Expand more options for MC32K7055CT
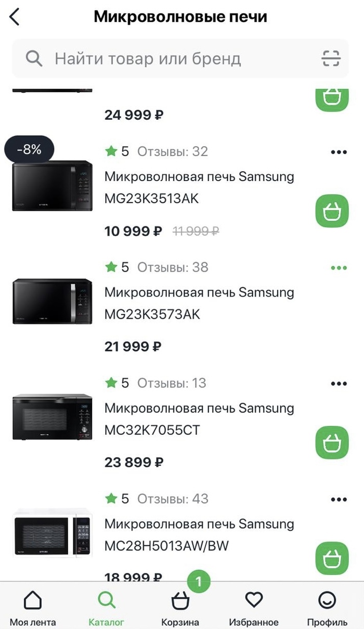 (339, 383)
